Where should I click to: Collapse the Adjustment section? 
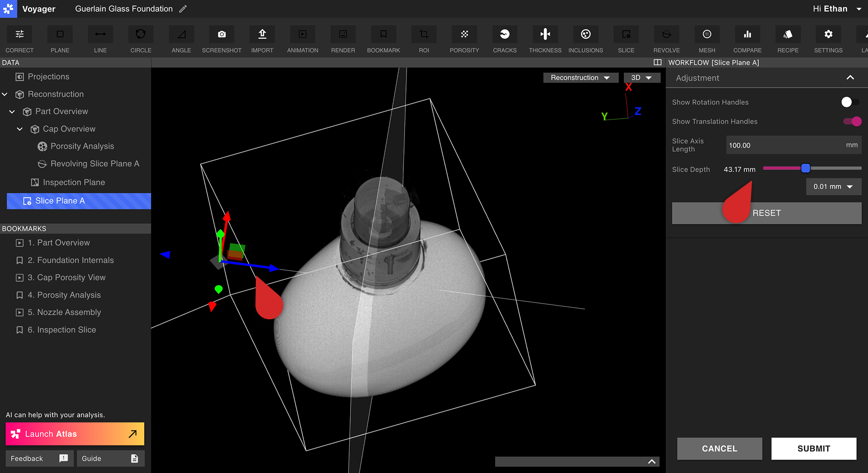click(x=850, y=78)
